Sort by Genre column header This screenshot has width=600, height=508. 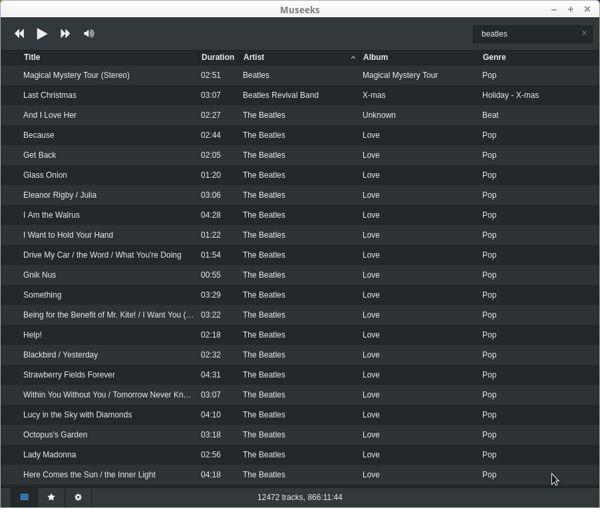[x=494, y=57]
